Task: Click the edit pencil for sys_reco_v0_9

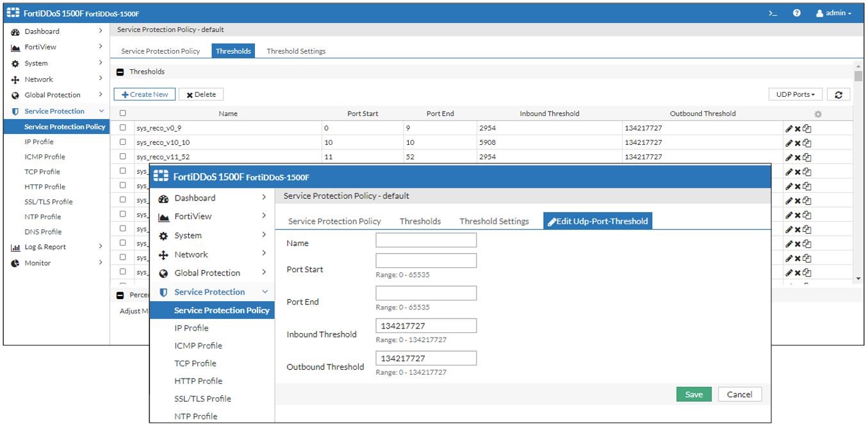Action: pos(789,128)
